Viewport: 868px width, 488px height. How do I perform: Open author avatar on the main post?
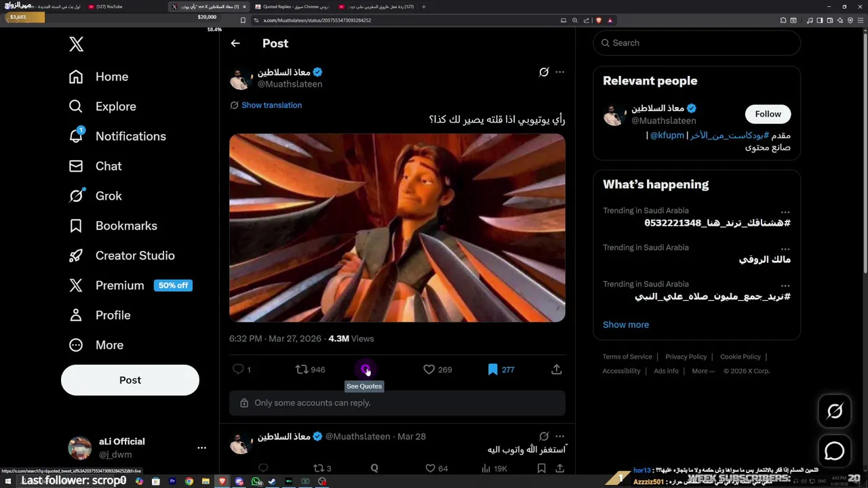[x=241, y=78]
